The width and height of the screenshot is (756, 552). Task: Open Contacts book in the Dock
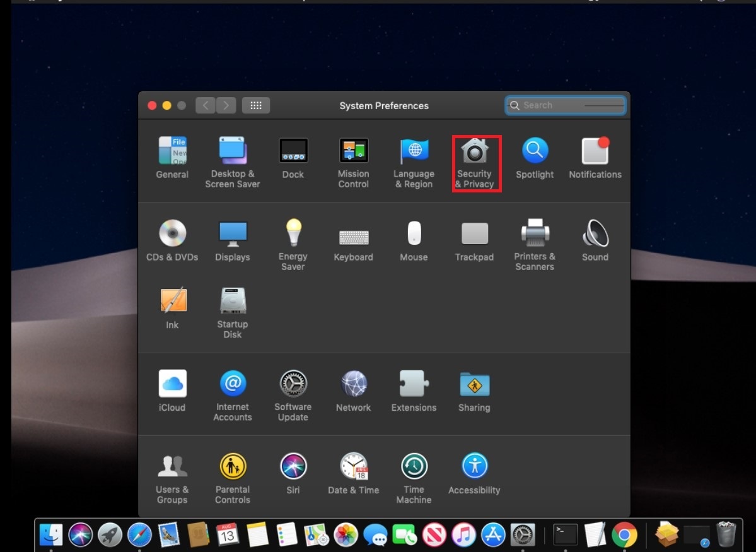[x=198, y=534]
